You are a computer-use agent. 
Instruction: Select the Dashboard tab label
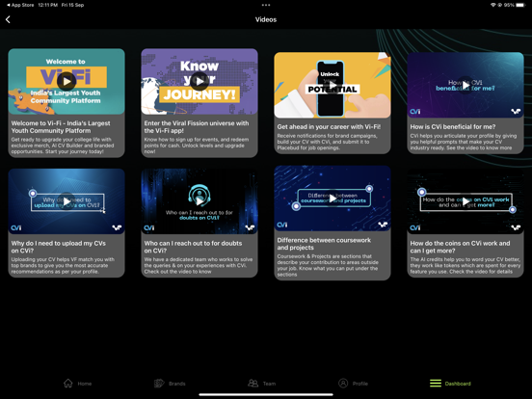pyautogui.click(x=458, y=384)
